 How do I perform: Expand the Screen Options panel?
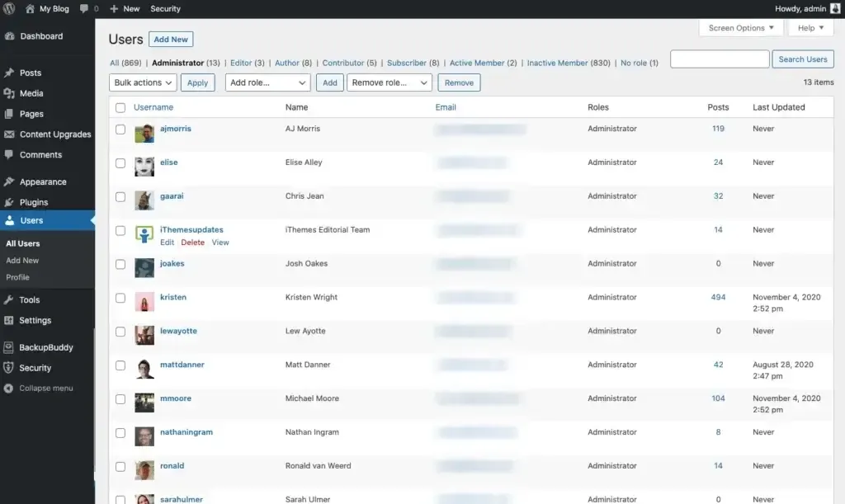pos(741,28)
